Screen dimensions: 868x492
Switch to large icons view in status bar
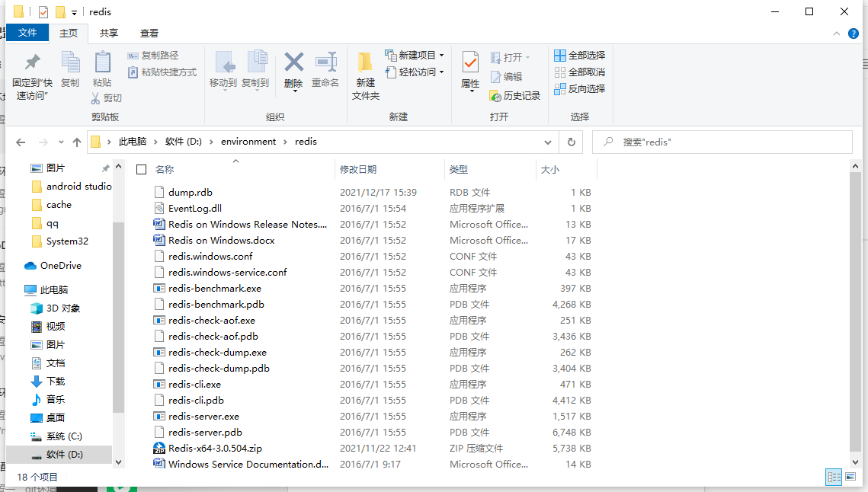click(x=850, y=477)
